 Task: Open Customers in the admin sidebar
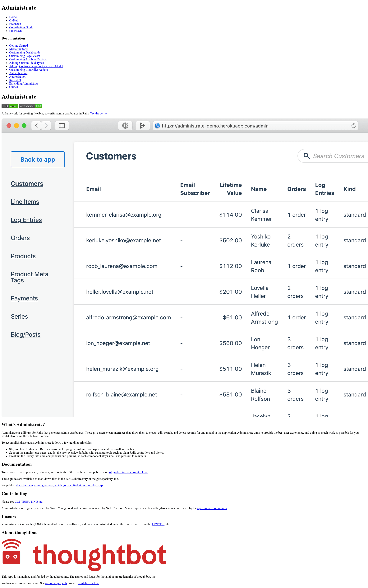pos(27,184)
